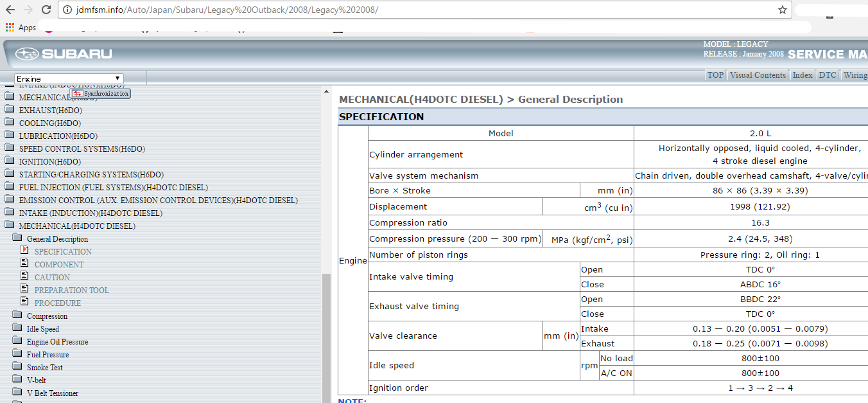Click the Apps bookmark label
This screenshot has height=403, width=868.
click(27, 28)
